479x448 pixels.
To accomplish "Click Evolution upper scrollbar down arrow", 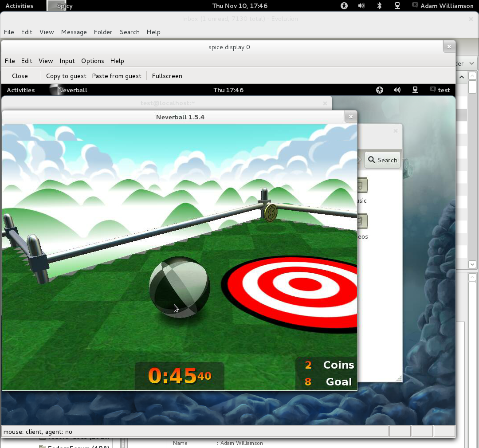I will [x=472, y=264].
